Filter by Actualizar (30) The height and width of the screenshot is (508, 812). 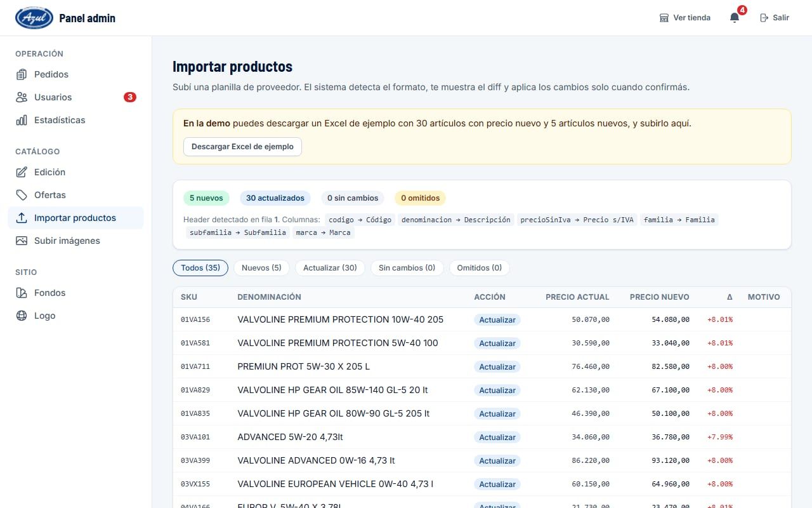tap(330, 268)
